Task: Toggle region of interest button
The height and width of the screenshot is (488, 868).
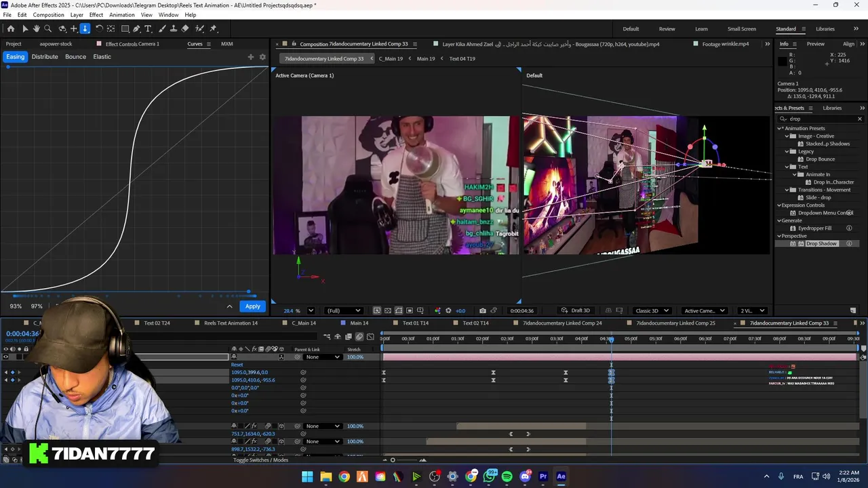Action: coord(410,310)
